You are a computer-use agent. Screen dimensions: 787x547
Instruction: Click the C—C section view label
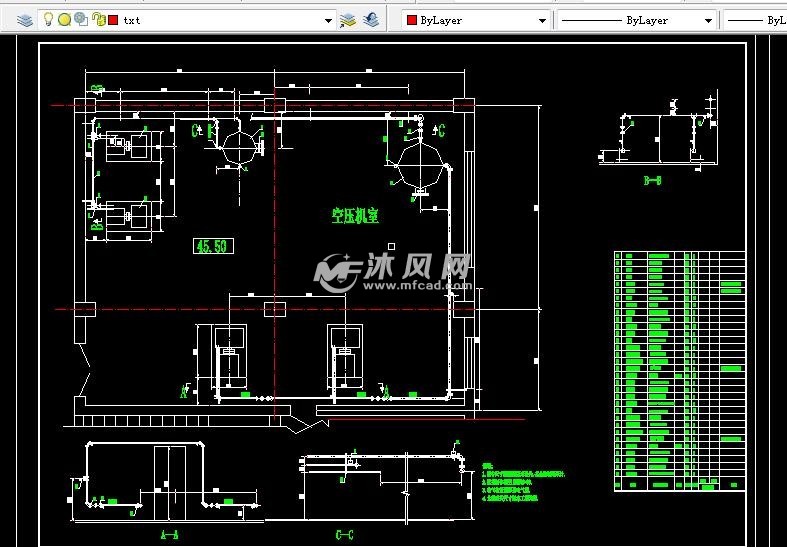pyautogui.click(x=344, y=535)
